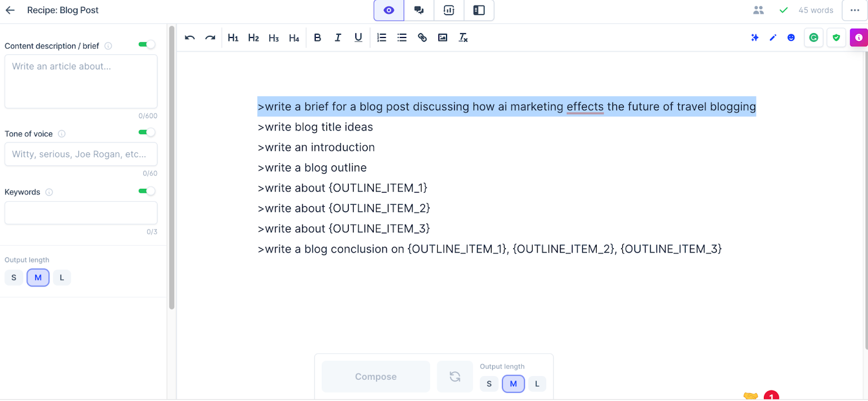The image size is (868, 401).
Task: Select L output length in sidebar
Action: (x=62, y=277)
